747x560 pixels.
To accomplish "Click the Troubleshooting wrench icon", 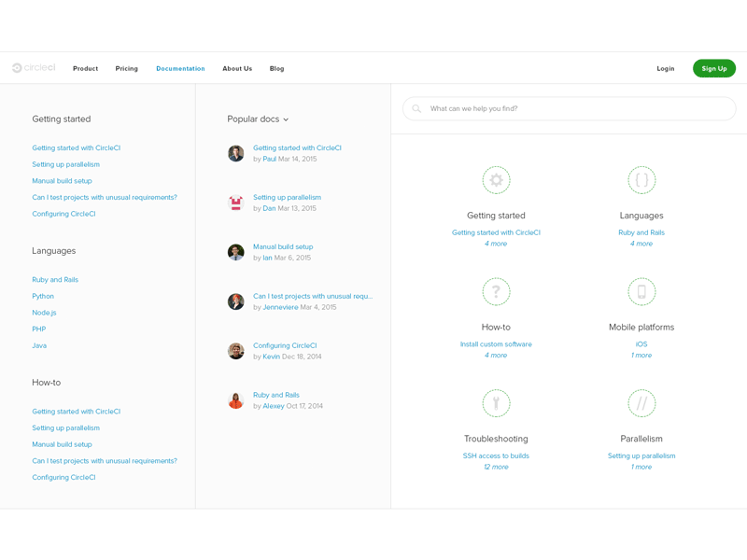I will pos(496,403).
